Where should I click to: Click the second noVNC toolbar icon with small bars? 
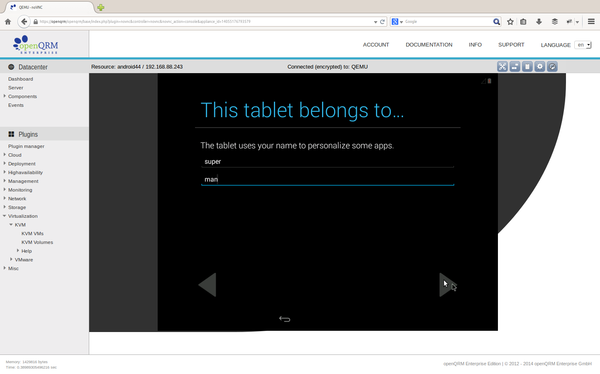tap(515, 67)
